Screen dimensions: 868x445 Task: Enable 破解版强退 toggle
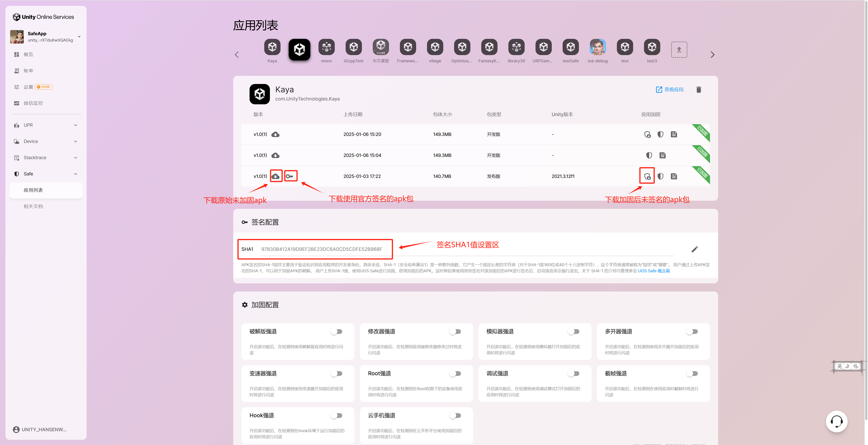[337, 332]
